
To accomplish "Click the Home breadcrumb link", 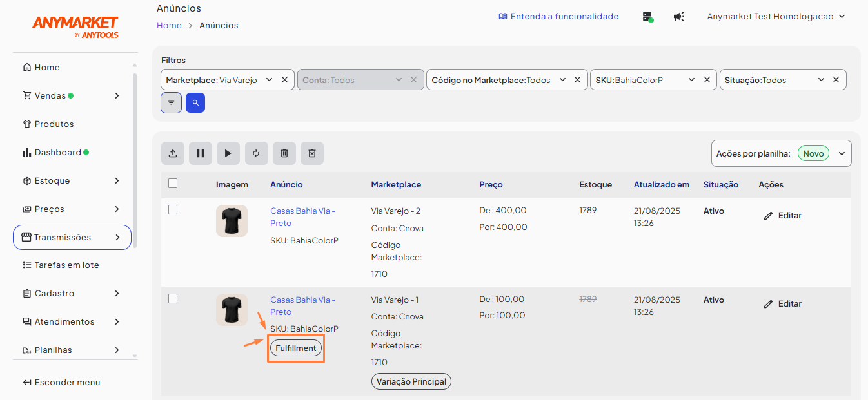I will [169, 25].
